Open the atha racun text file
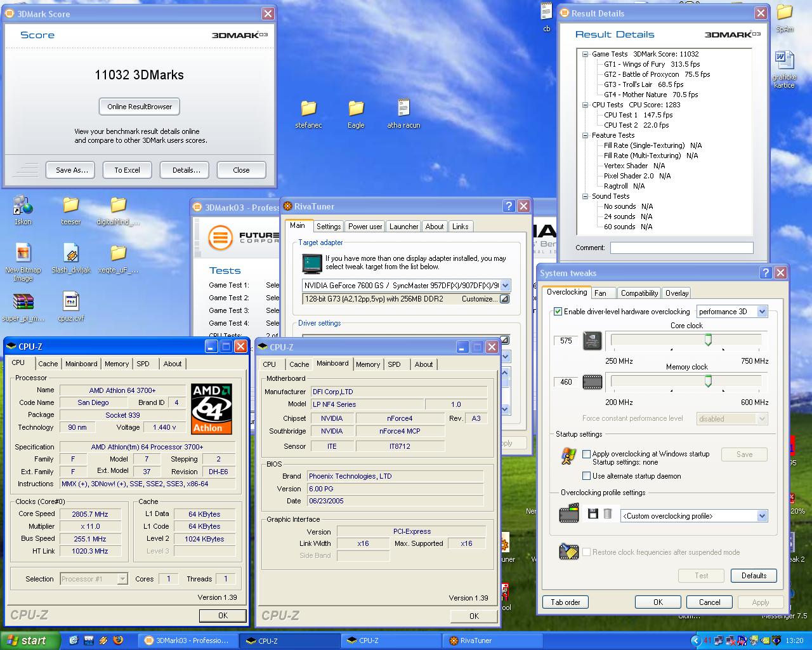 tap(403, 109)
